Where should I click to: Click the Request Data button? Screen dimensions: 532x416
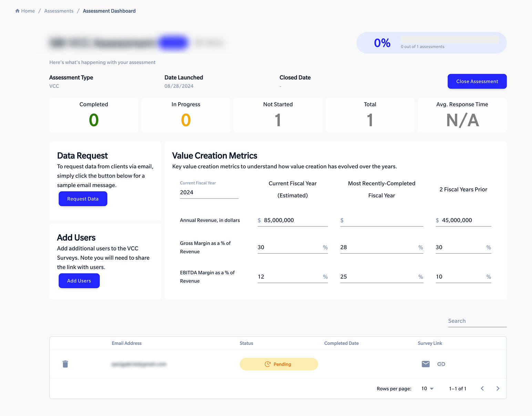[83, 199]
